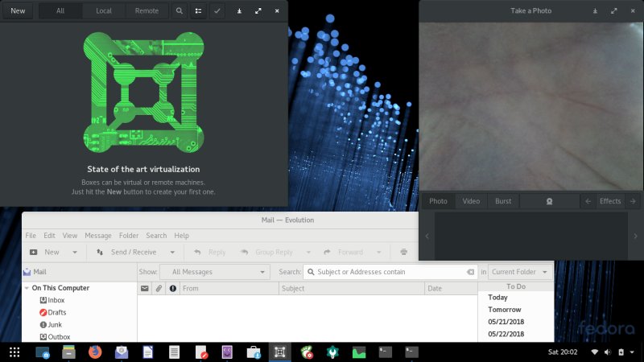The image size is (644, 362).
Task: Collapse the On This Computer tree
Action: pos(27,288)
